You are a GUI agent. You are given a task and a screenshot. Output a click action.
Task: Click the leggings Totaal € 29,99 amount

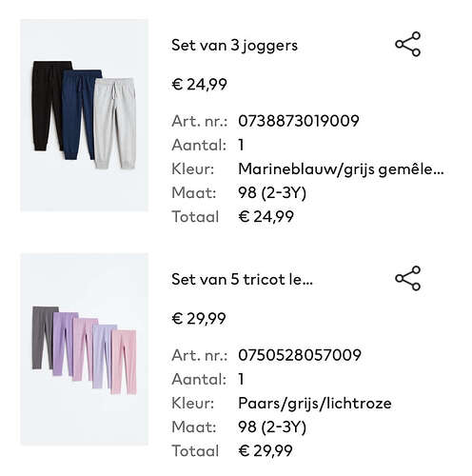(265, 451)
